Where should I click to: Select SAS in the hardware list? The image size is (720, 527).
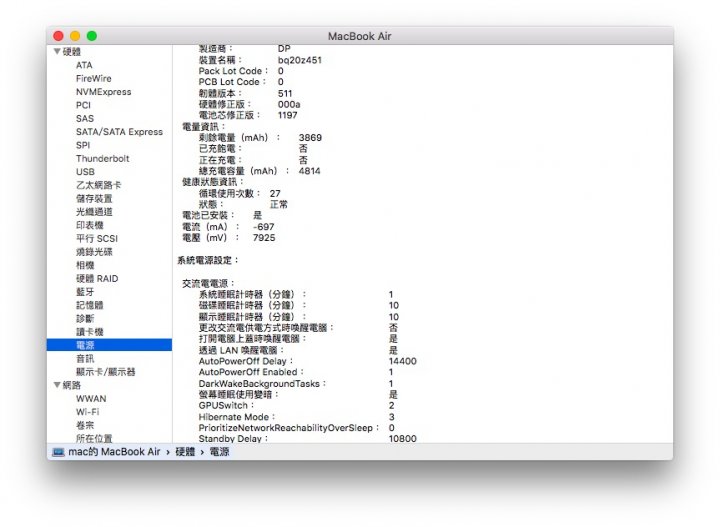(84, 118)
